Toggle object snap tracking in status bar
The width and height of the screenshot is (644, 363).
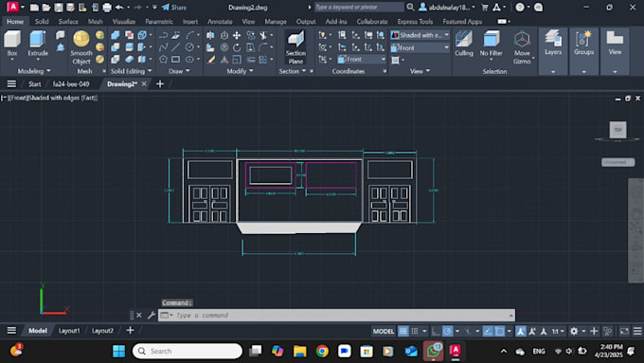pos(488,331)
